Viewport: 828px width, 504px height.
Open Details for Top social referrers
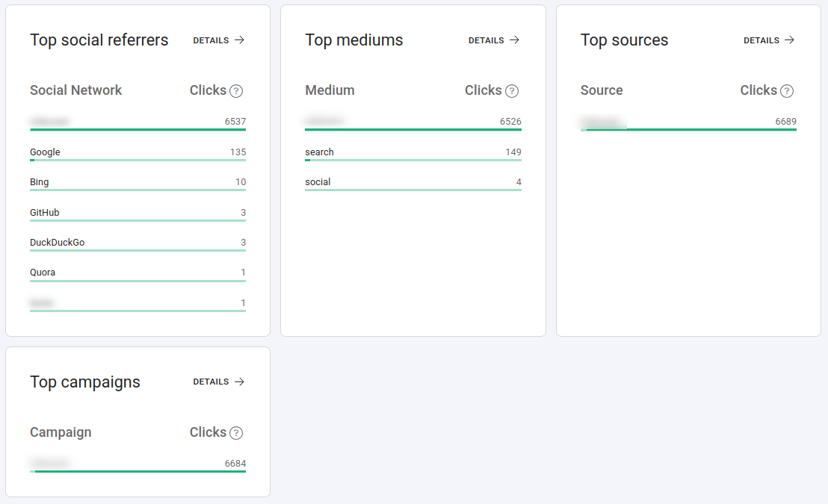tap(211, 40)
